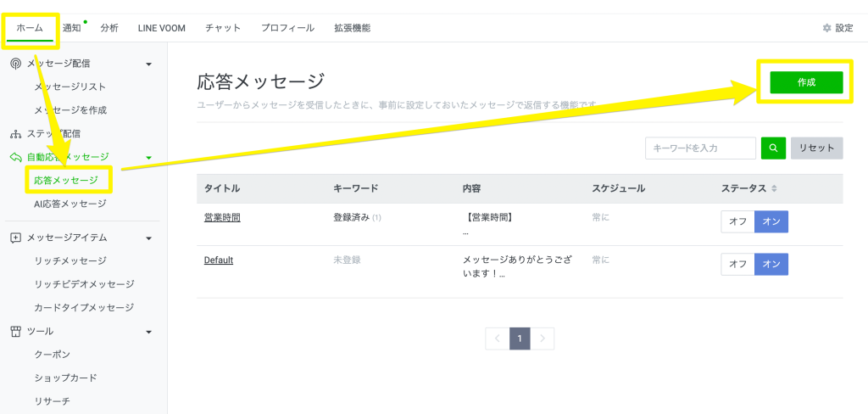Viewport: 868px width, 414px height.
Task: Click the message broadcast antenna icon
Action: pyautogui.click(x=15, y=64)
